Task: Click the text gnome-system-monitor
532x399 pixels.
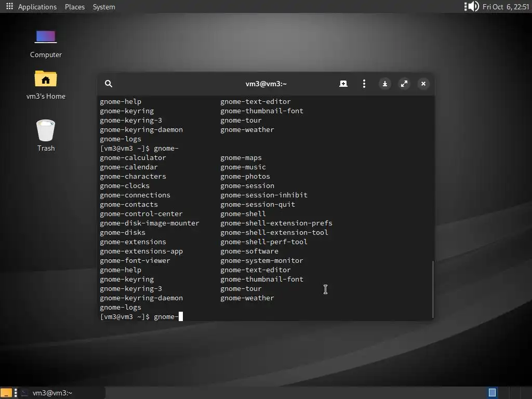Action: pyautogui.click(x=262, y=261)
